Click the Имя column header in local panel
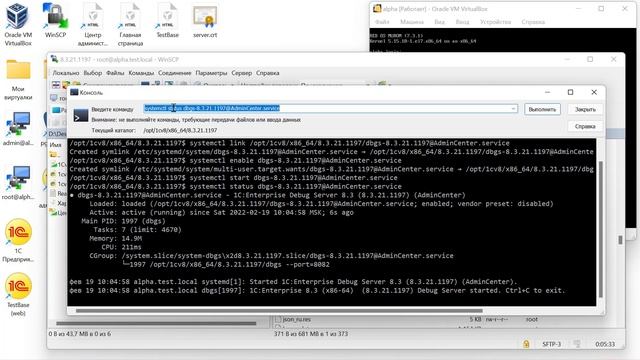640x360 pixels. tap(56, 145)
